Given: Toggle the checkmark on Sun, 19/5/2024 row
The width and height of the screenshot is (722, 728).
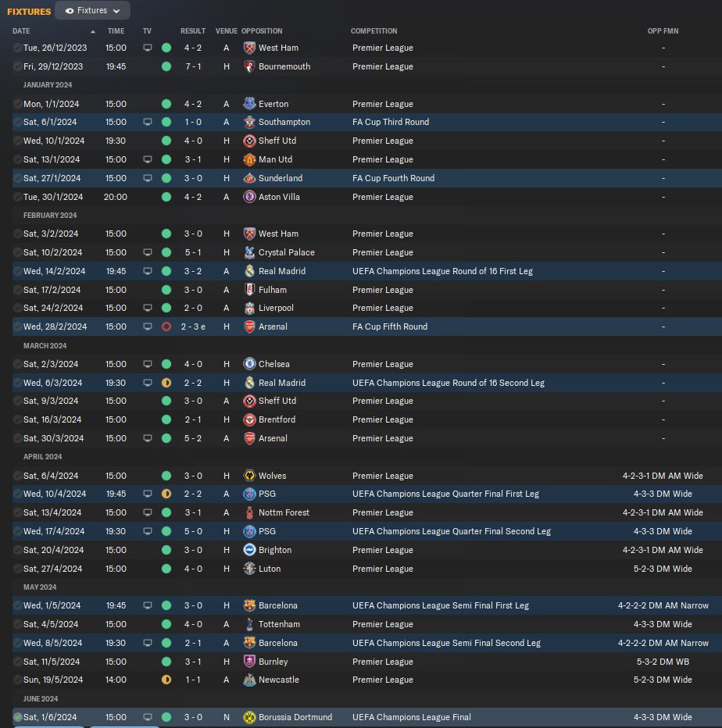Looking at the screenshot, I should click(18, 680).
